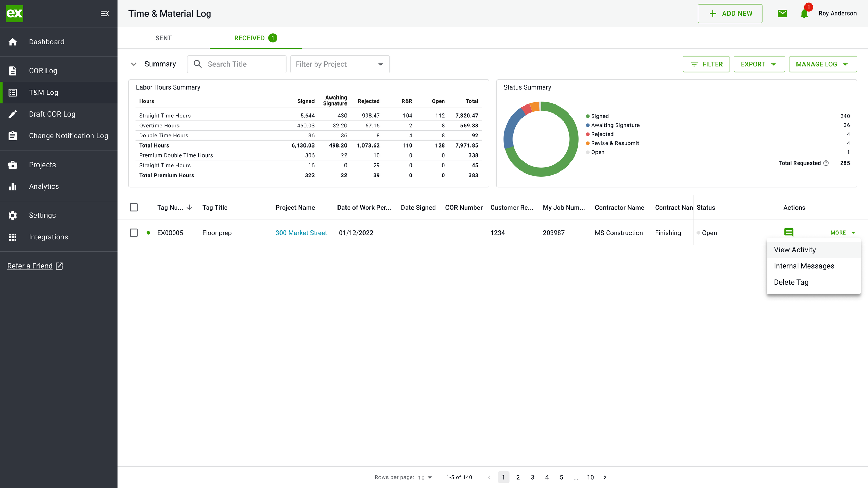The image size is (868, 488).
Task: Open the mail envelope icon
Action: [x=782, y=14]
